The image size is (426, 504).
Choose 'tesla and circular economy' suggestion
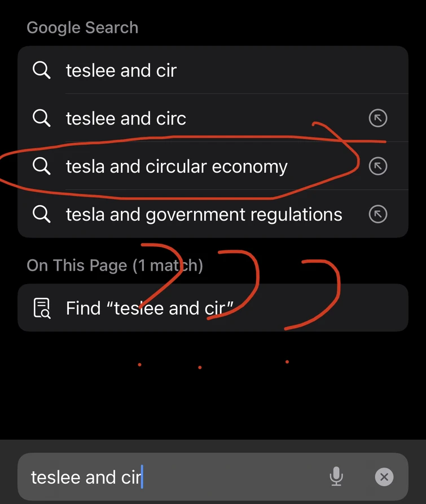(177, 167)
